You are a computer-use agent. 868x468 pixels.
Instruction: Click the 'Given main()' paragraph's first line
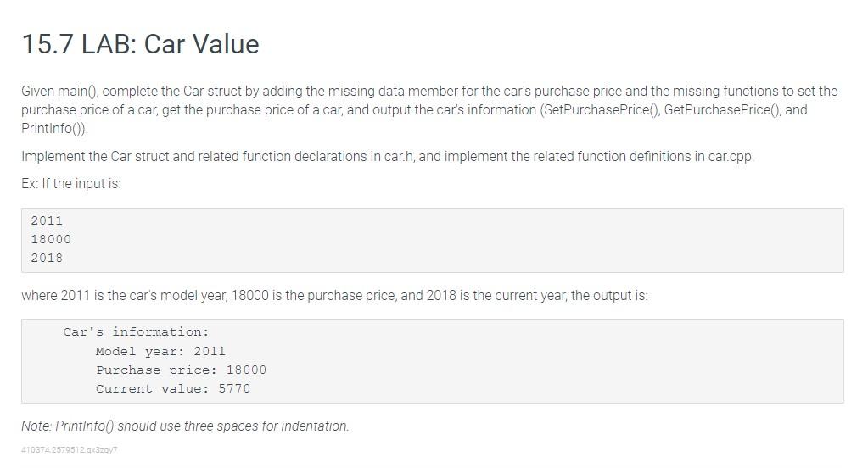[429, 92]
